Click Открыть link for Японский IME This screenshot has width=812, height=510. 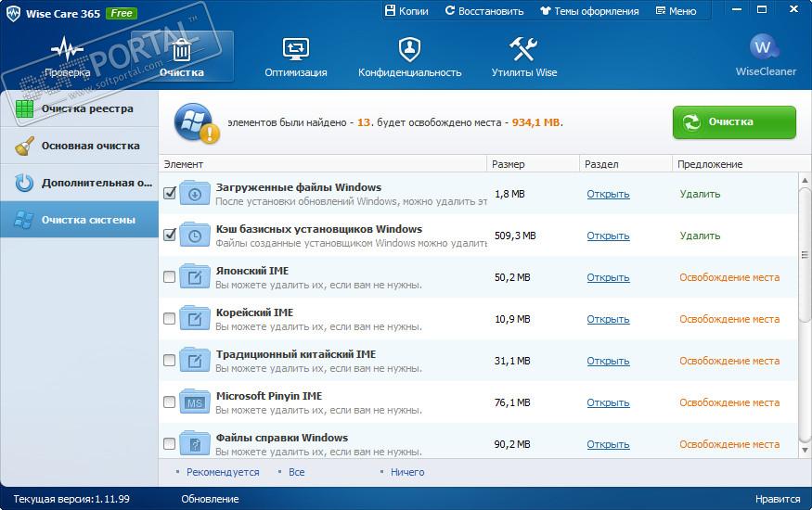(608, 278)
